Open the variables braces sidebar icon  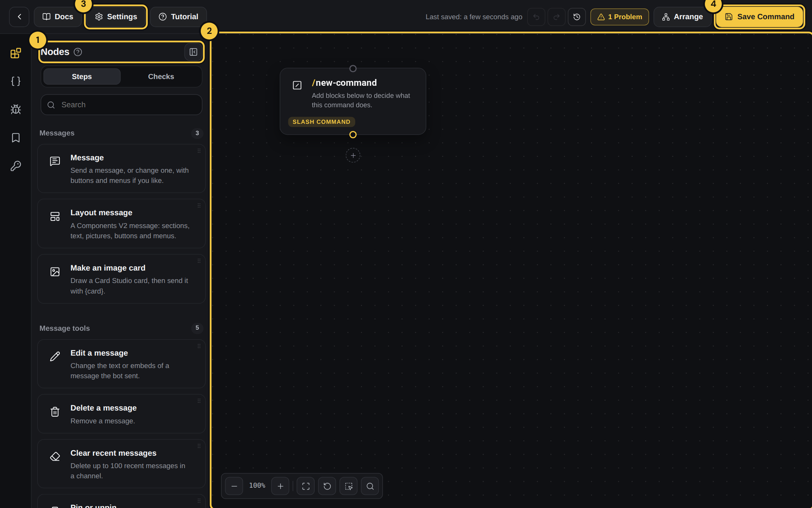pos(16,81)
